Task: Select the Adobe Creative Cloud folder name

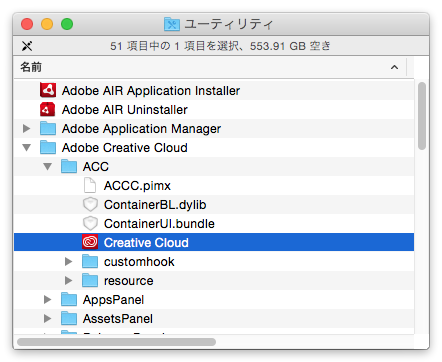Action: point(125,148)
